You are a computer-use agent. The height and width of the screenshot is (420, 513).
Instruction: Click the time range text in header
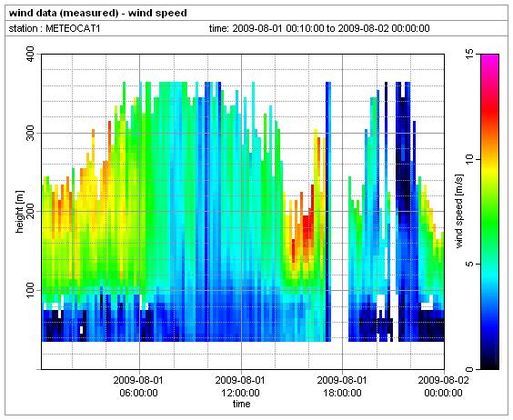click(319, 28)
